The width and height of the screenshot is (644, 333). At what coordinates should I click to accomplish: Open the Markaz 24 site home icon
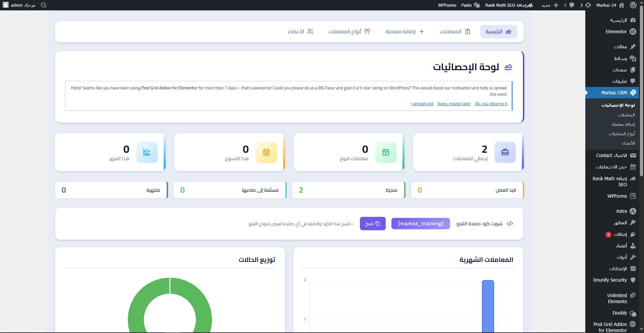(x=622, y=5)
